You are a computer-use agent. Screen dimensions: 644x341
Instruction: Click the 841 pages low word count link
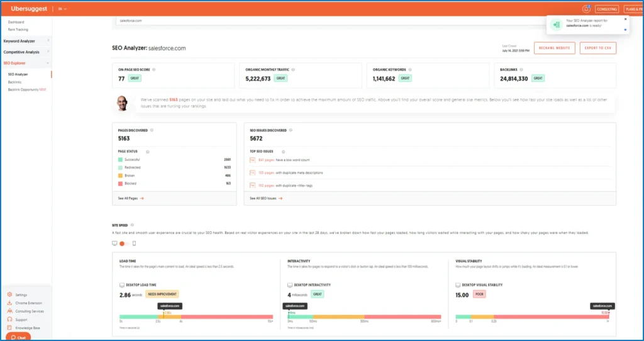click(266, 160)
